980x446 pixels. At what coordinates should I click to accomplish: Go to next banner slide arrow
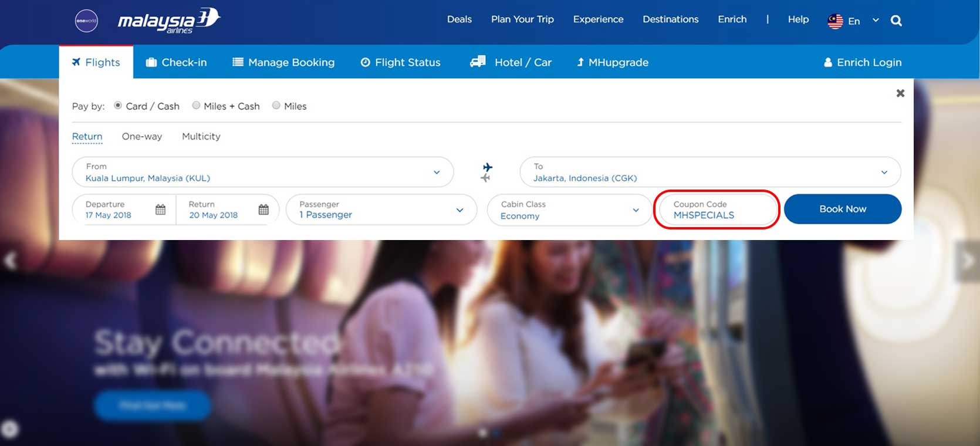click(x=967, y=261)
